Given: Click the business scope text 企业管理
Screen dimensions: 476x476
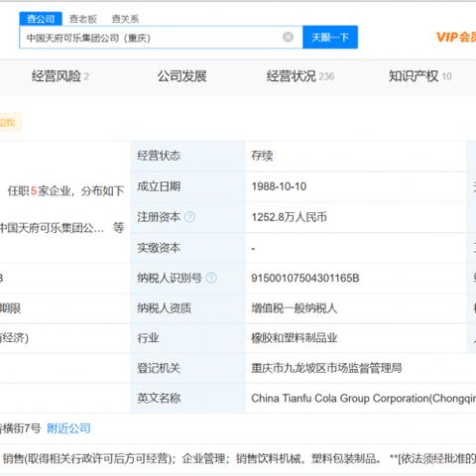Looking at the screenshot, I should [x=203, y=459].
